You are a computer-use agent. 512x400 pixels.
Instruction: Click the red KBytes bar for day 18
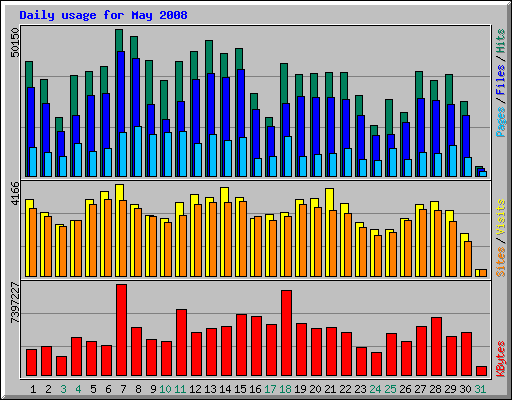tap(286, 333)
